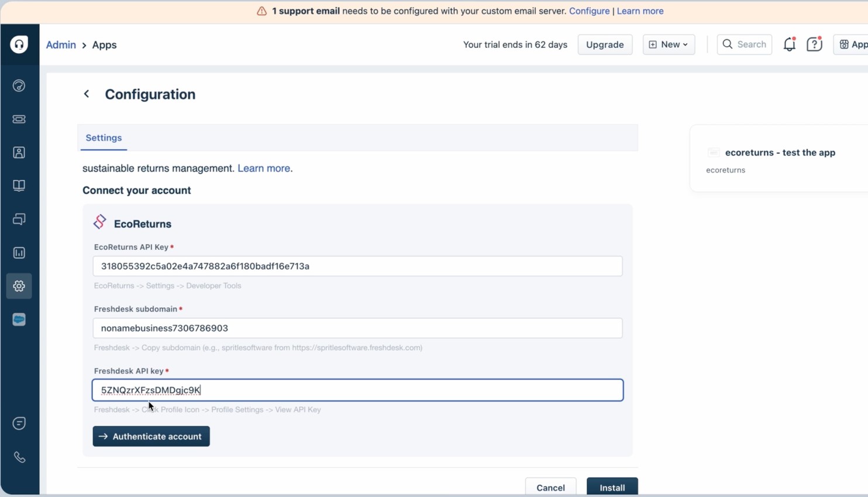Open the Dashboard icon in sidebar
The image size is (868, 497).
coord(19,86)
